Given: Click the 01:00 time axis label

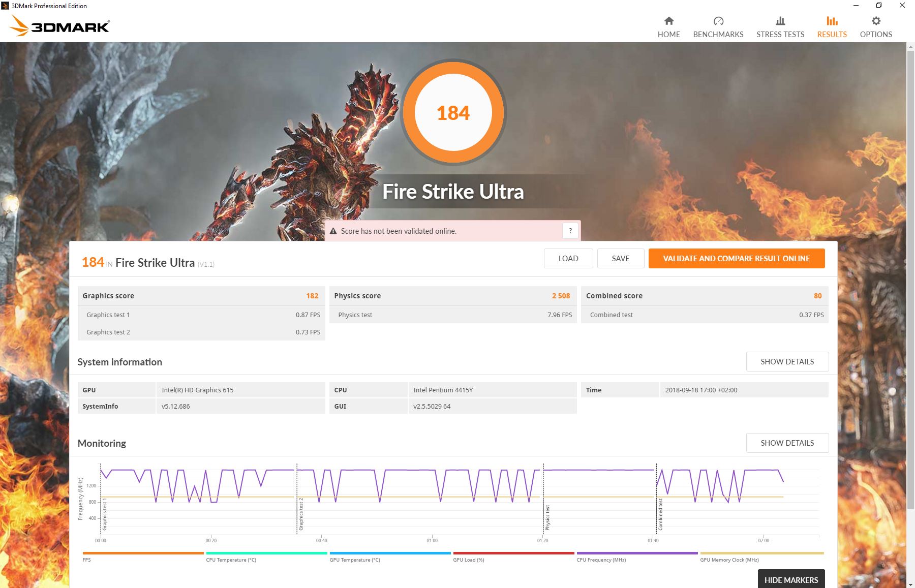Looking at the screenshot, I should (432, 541).
